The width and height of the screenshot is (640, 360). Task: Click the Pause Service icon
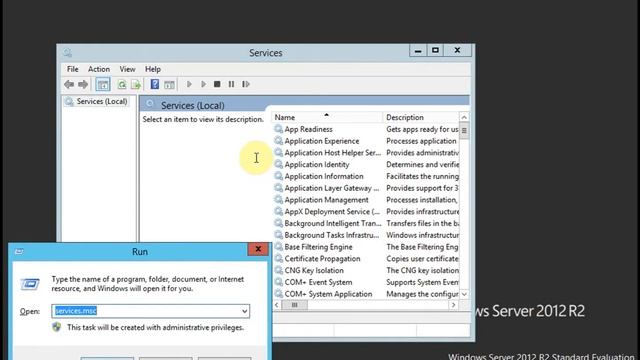(231, 84)
